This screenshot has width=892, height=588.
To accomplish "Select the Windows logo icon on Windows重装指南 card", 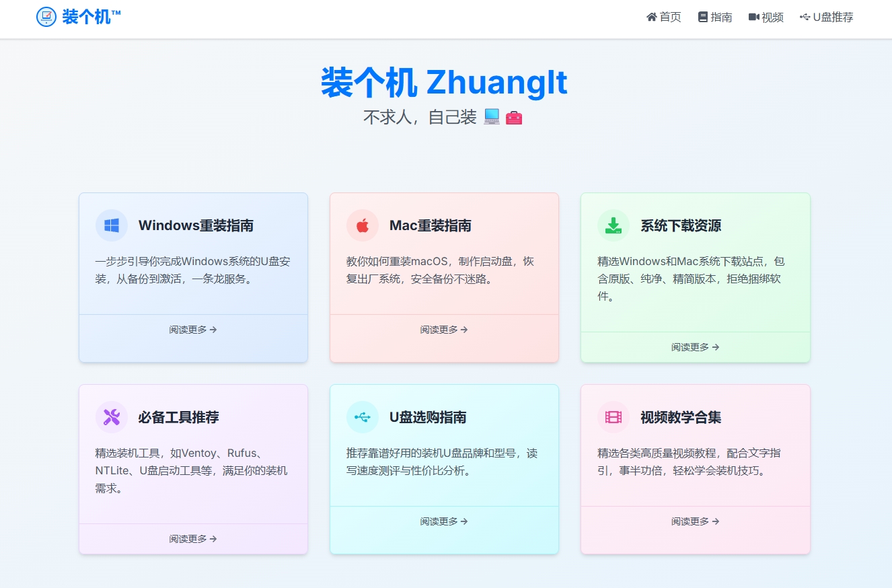I will 111,225.
